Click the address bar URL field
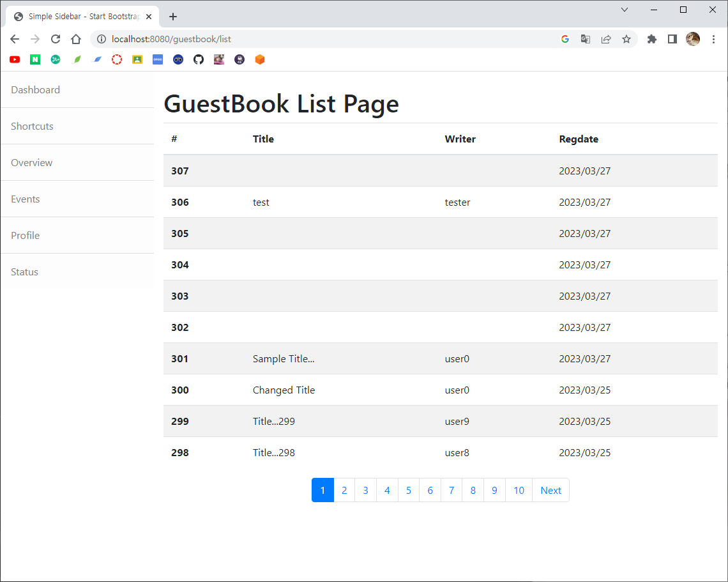 pyautogui.click(x=325, y=39)
